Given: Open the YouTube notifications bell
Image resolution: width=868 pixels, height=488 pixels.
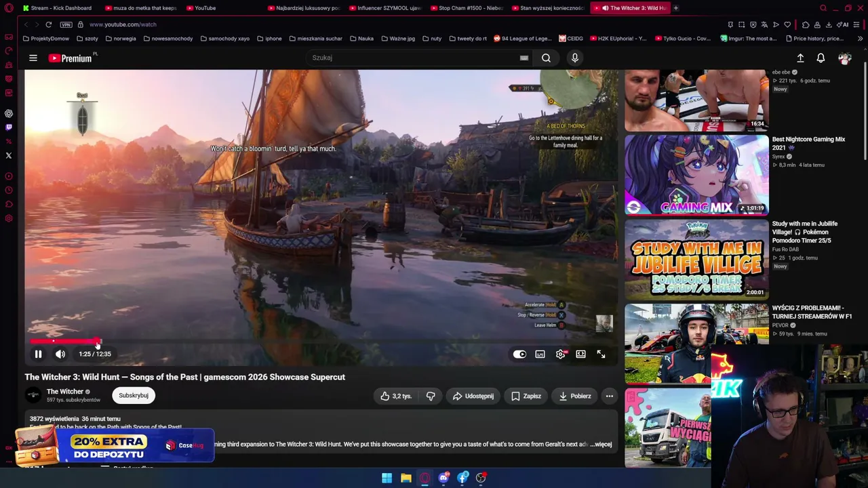Looking at the screenshot, I should (821, 58).
